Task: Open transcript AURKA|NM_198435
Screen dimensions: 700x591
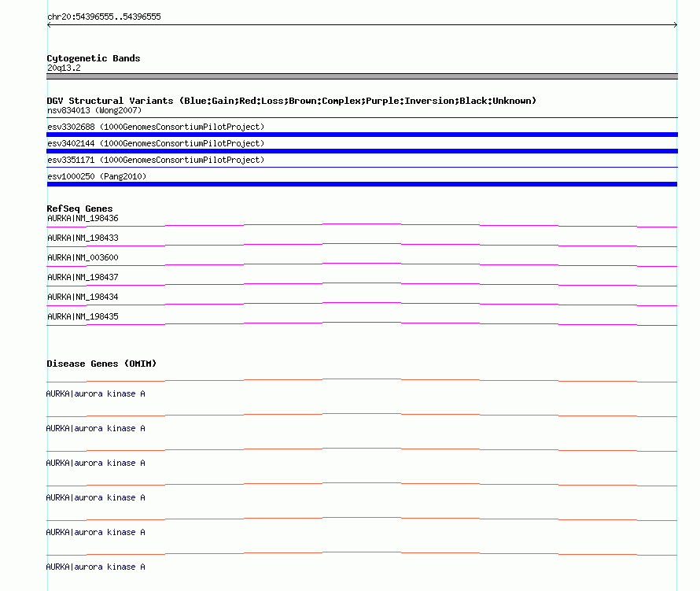Action: click(83, 316)
